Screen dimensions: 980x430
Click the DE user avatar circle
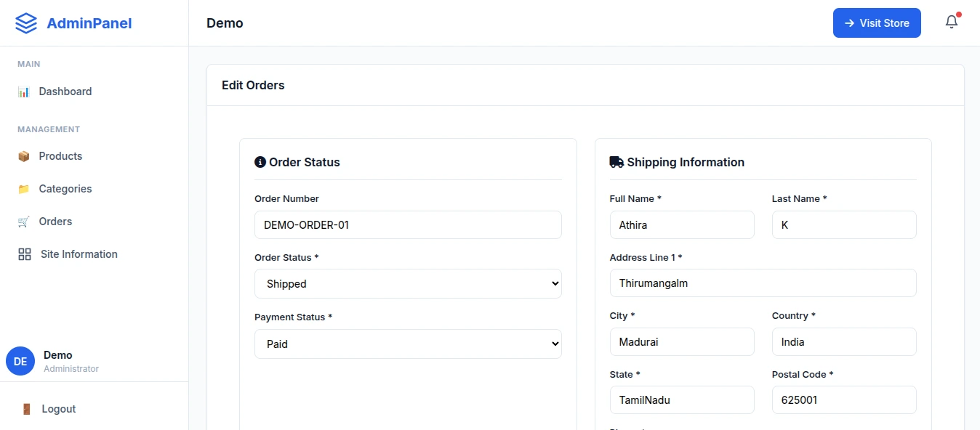click(x=20, y=361)
